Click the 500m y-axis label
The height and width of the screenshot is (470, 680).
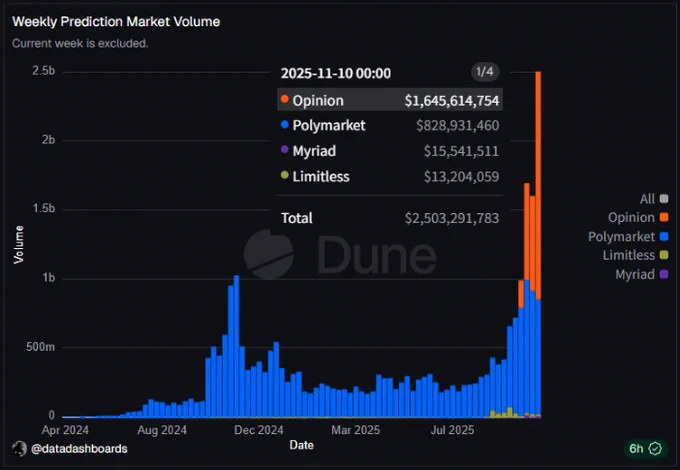[40, 347]
